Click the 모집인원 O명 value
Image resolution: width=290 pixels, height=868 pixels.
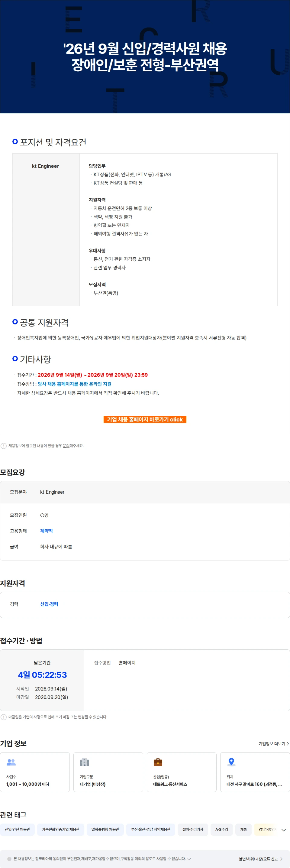pyautogui.click(x=44, y=515)
